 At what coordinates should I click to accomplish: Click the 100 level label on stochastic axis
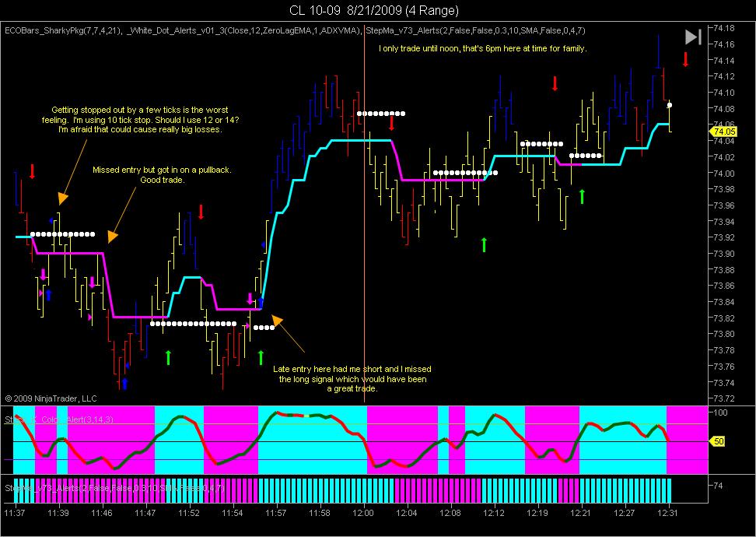[x=720, y=412]
